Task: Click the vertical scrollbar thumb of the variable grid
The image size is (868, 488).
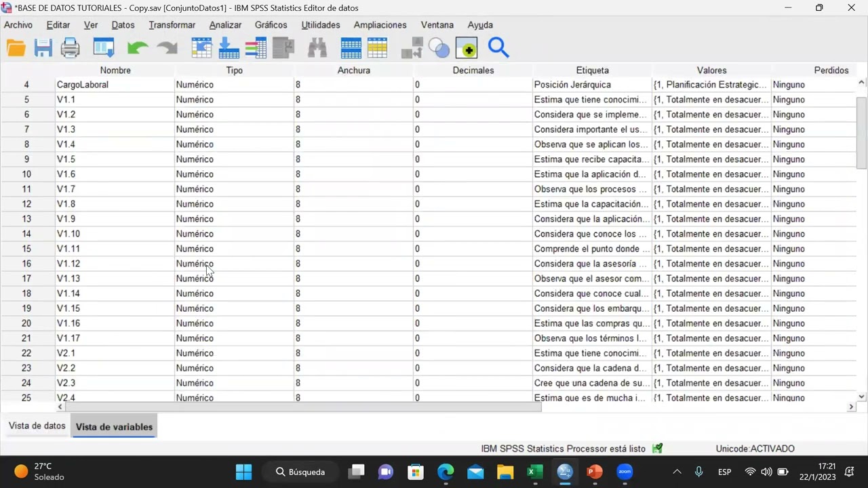Action: coord(862,133)
